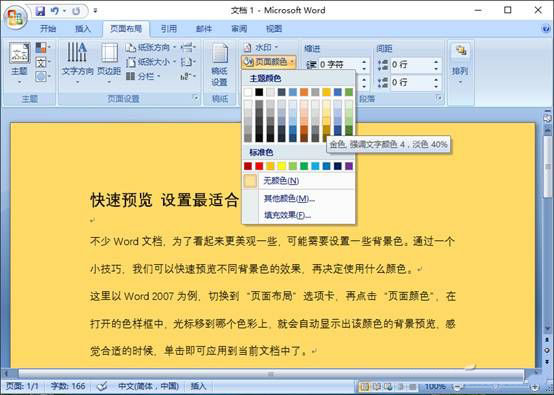Screen dimensions: 554x395
Task: Open the 页边距 margins menu
Action: click(x=109, y=64)
